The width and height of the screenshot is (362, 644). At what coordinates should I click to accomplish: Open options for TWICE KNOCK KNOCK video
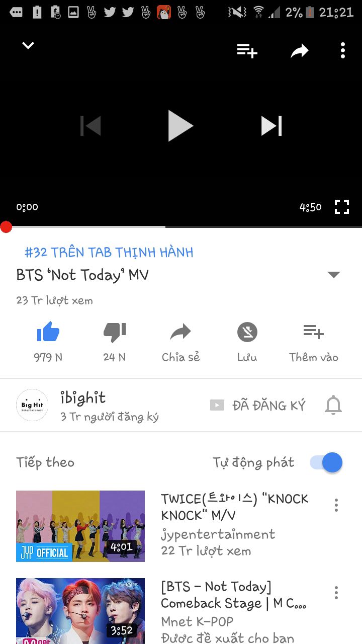tap(336, 505)
